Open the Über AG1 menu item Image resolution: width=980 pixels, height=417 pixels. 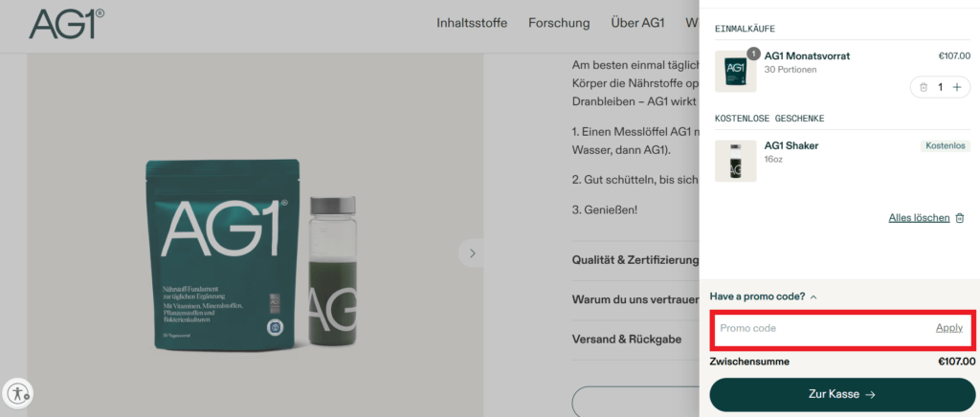click(637, 24)
